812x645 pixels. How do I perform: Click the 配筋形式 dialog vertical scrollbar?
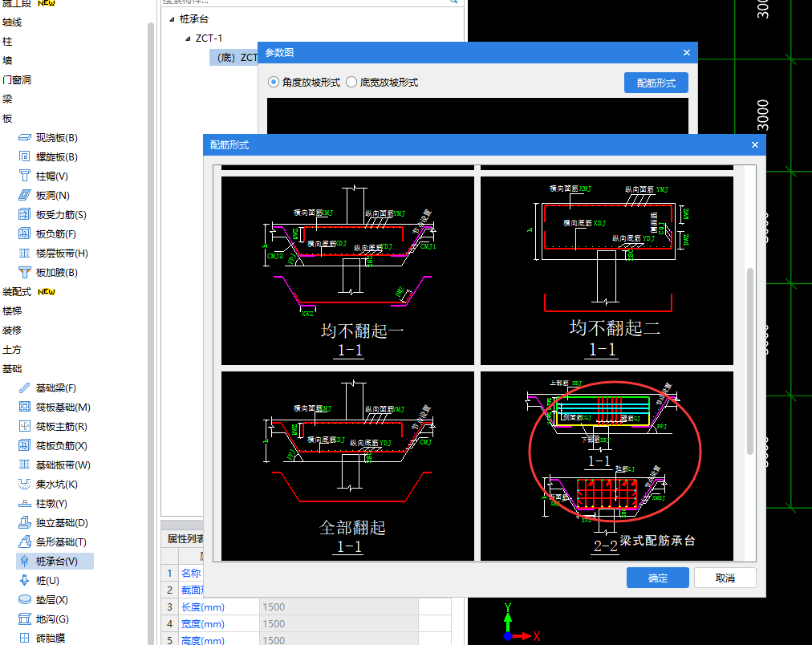(750, 361)
